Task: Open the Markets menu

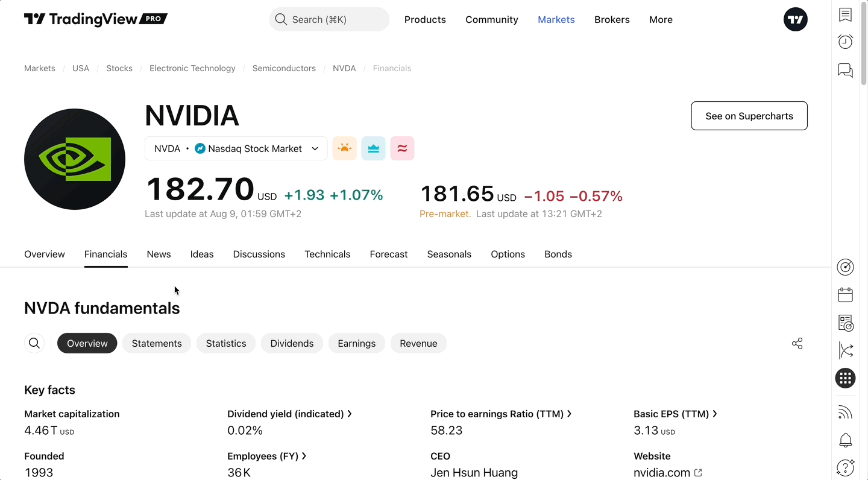Action: pos(556,19)
